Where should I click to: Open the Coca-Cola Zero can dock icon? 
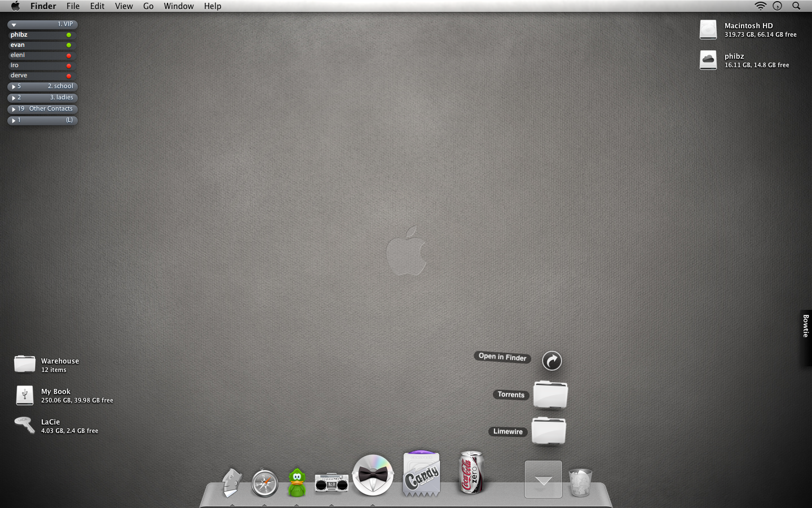(471, 473)
